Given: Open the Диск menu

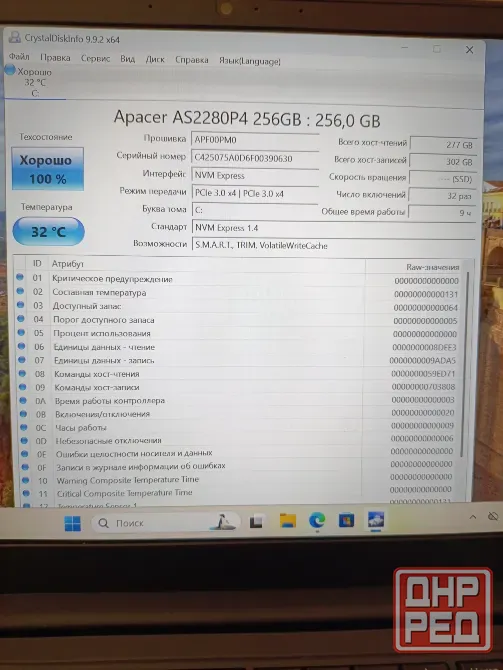Looking at the screenshot, I should click(x=155, y=59).
